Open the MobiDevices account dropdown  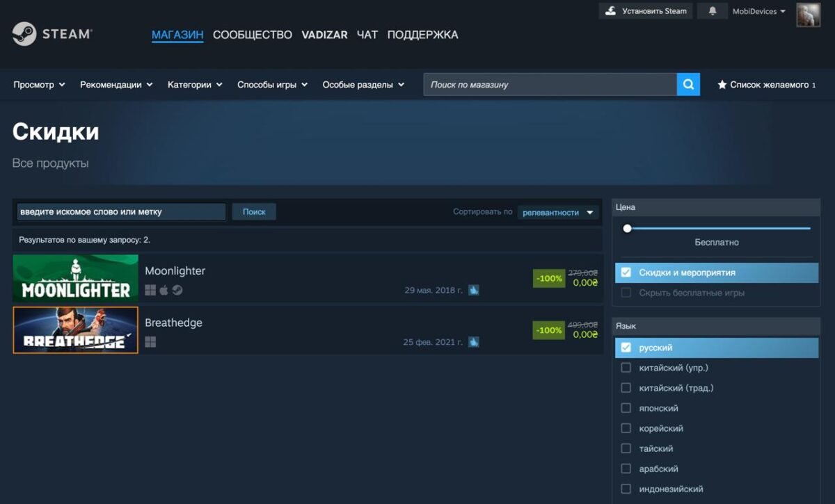coord(759,11)
